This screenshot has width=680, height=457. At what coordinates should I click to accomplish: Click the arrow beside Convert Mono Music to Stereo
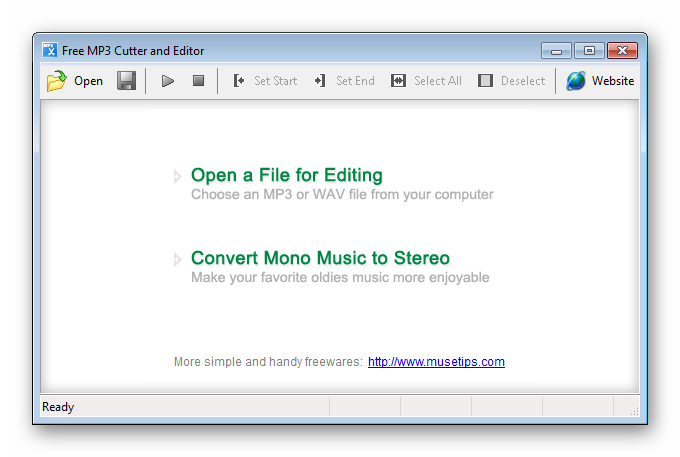tap(177, 259)
